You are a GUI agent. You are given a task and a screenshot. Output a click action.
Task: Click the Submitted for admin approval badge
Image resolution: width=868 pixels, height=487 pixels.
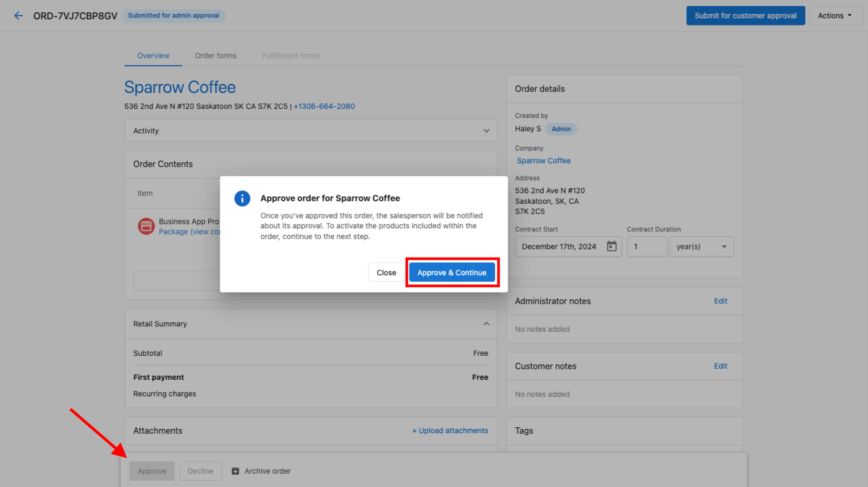coord(174,15)
